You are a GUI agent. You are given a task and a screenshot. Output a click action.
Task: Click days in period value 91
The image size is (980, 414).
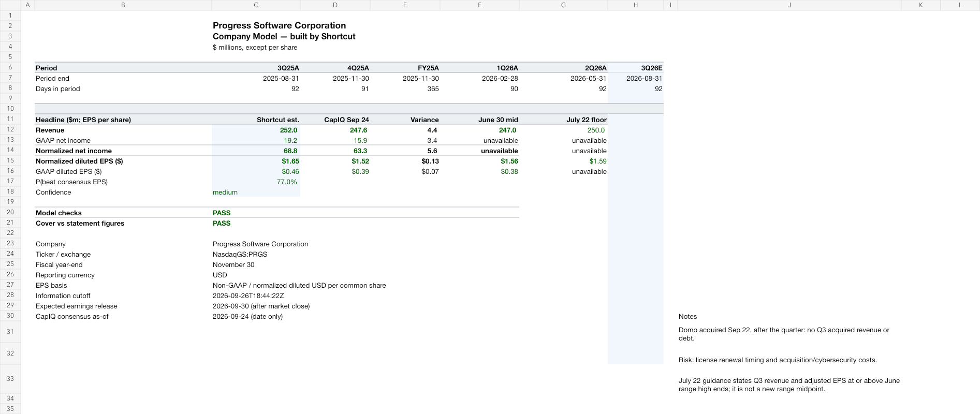pyautogui.click(x=365, y=88)
